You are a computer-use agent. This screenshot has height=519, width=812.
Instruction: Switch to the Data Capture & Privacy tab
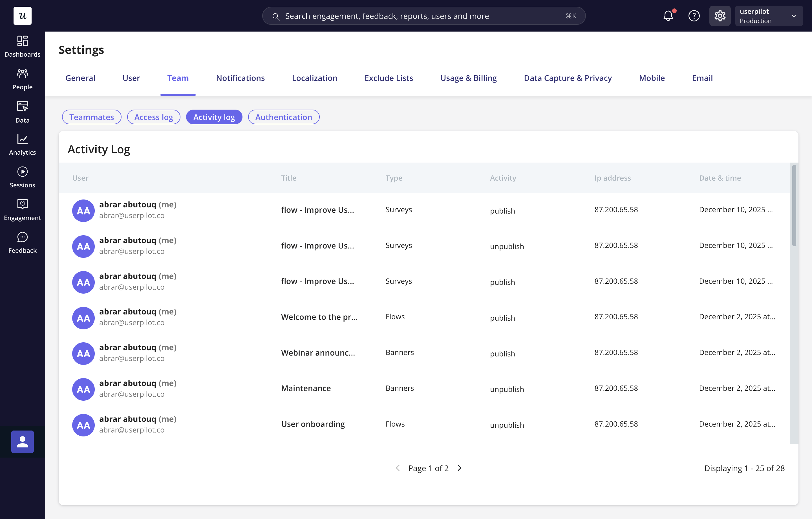tap(568, 78)
